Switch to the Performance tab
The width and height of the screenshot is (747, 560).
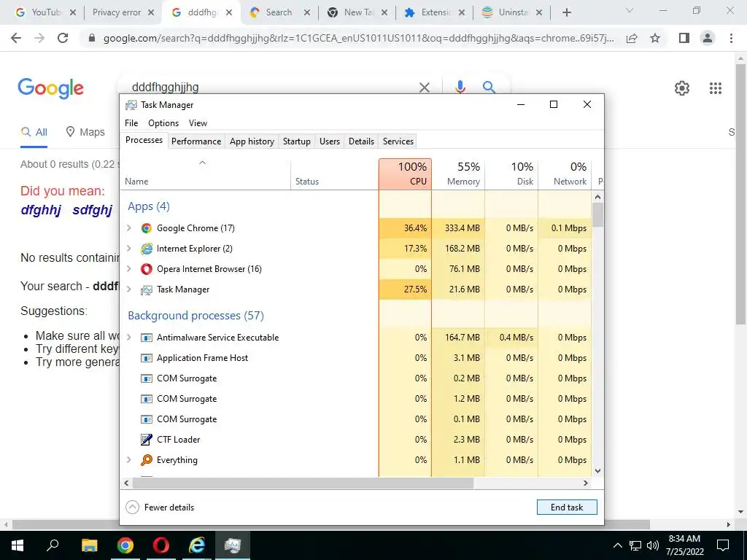click(196, 141)
